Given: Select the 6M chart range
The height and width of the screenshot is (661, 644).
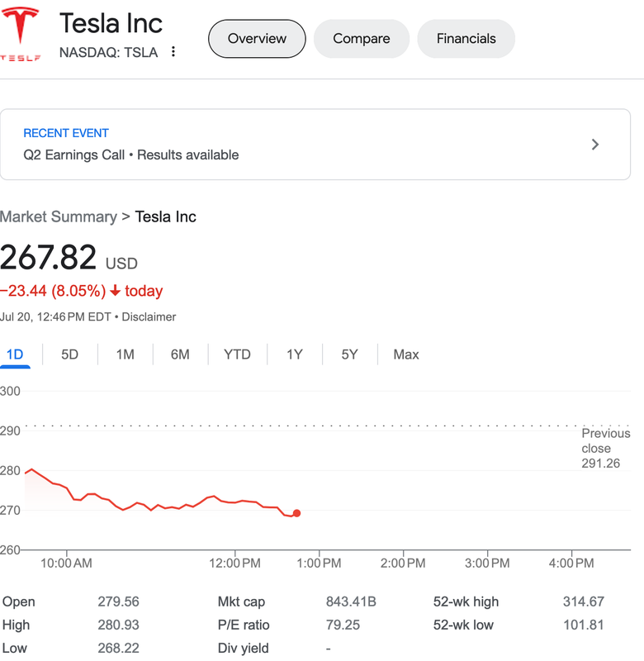Looking at the screenshot, I should pyautogui.click(x=180, y=354).
